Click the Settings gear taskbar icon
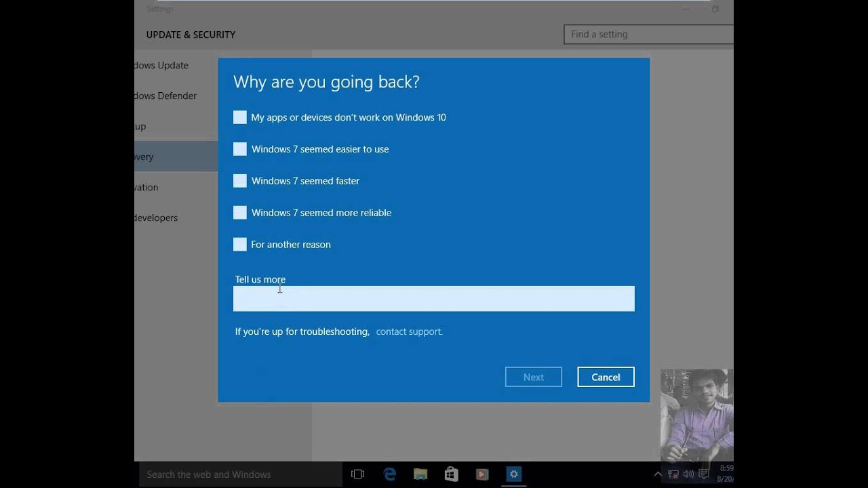The width and height of the screenshot is (868, 488). tap(513, 474)
